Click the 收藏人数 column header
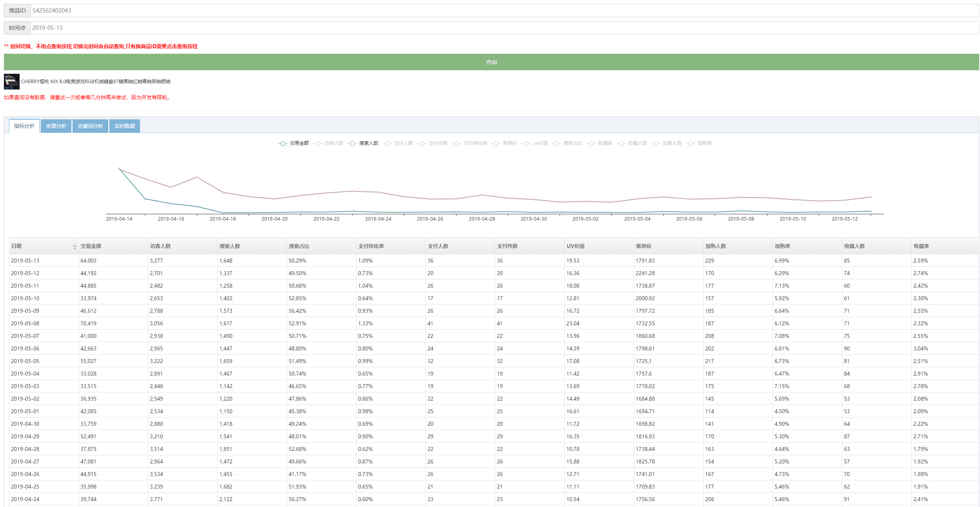 pos(876,246)
